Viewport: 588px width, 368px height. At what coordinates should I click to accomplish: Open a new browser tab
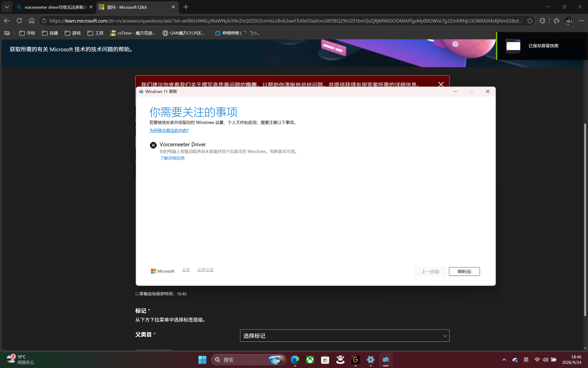pos(186,7)
